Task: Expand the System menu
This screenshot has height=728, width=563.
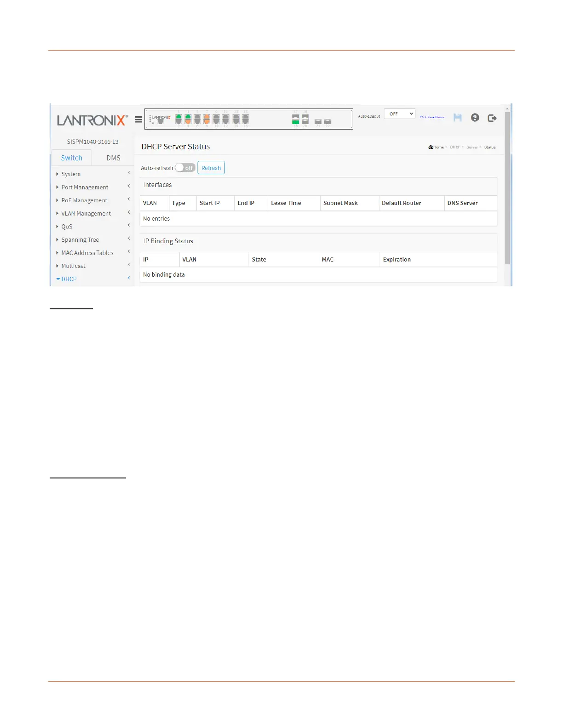Action: (x=93, y=174)
